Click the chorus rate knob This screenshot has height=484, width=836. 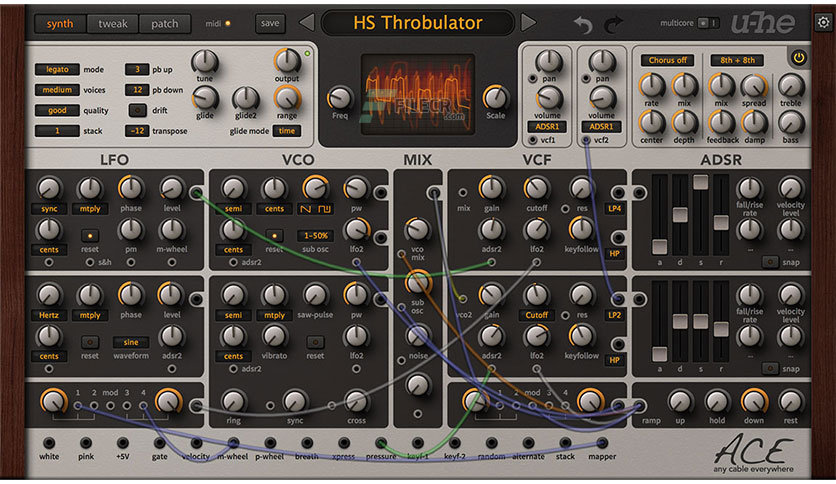(651, 86)
